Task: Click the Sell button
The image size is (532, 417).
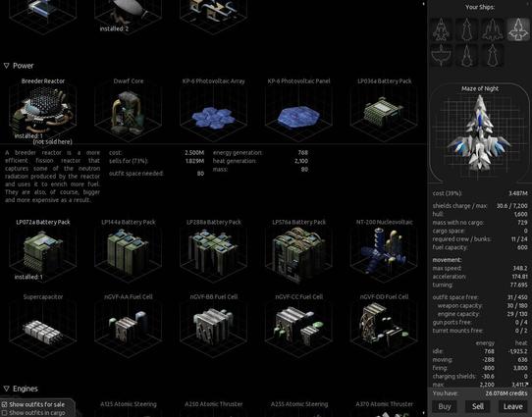Action: [478, 406]
